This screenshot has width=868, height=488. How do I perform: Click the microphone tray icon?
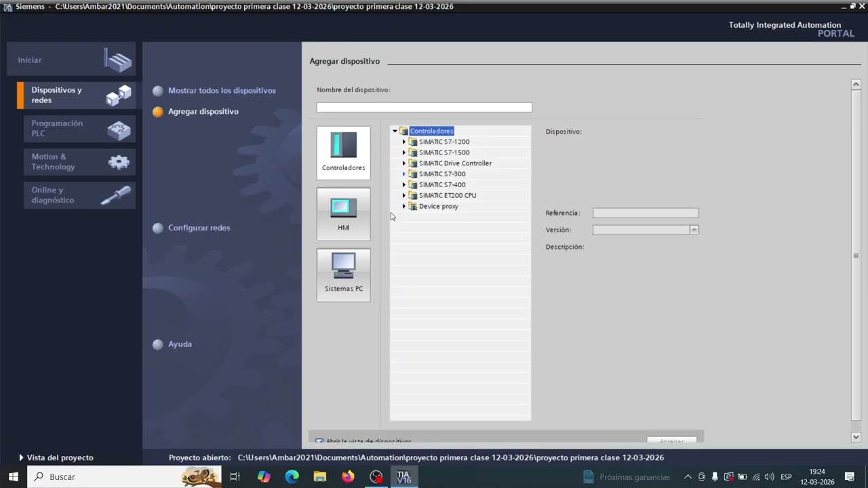pyautogui.click(x=715, y=476)
